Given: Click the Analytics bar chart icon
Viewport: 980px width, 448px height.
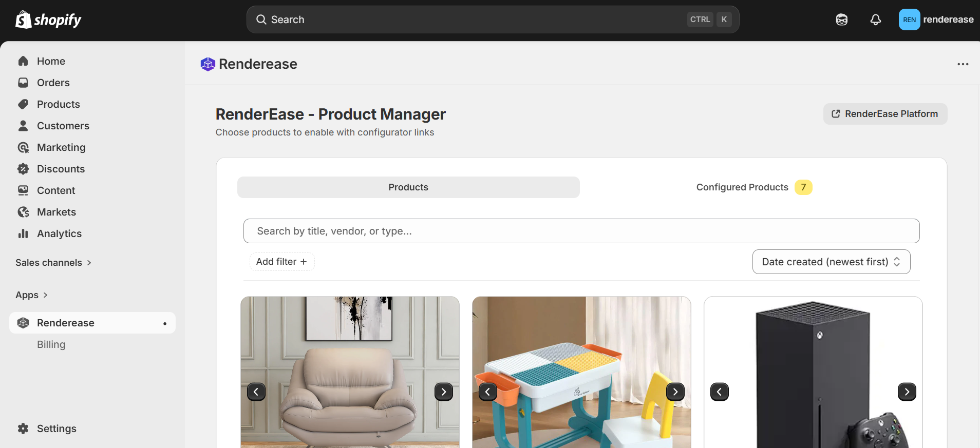Looking at the screenshot, I should coord(23,233).
